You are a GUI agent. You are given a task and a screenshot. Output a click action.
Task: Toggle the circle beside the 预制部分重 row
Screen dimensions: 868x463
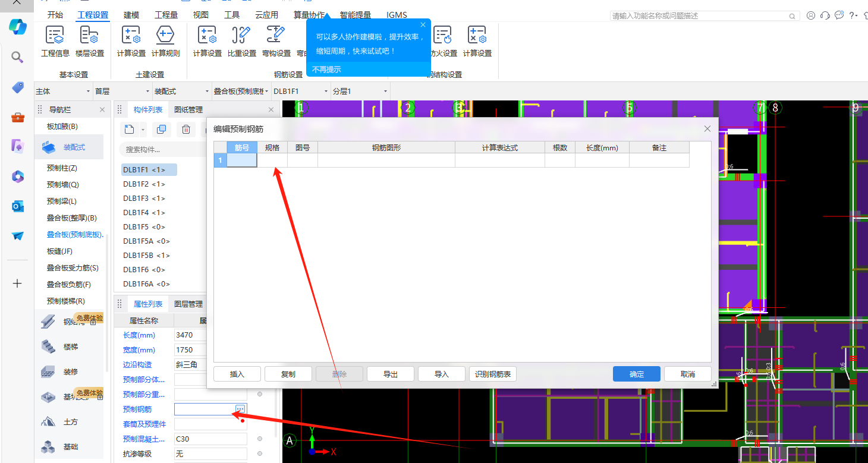pyautogui.click(x=260, y=394)
